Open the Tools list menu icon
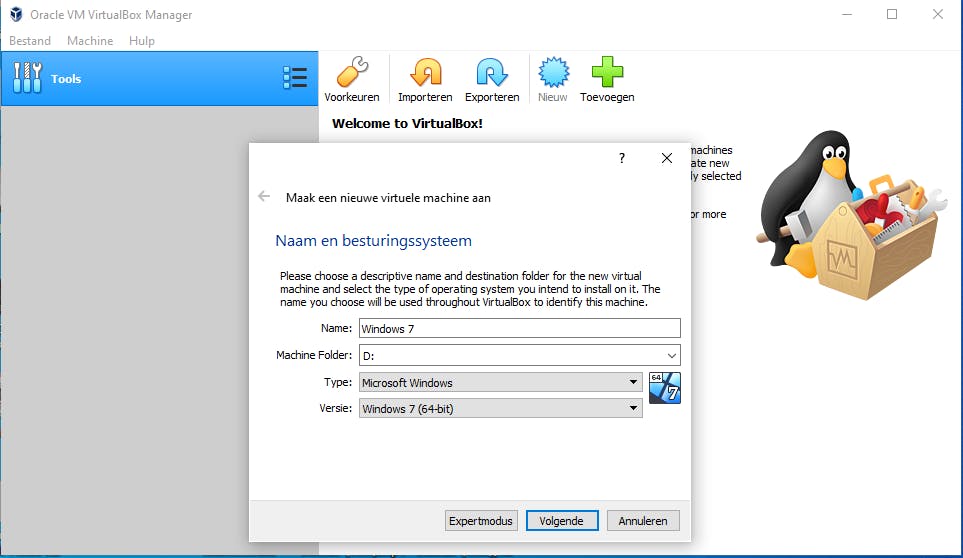 (x=295, y=78)
